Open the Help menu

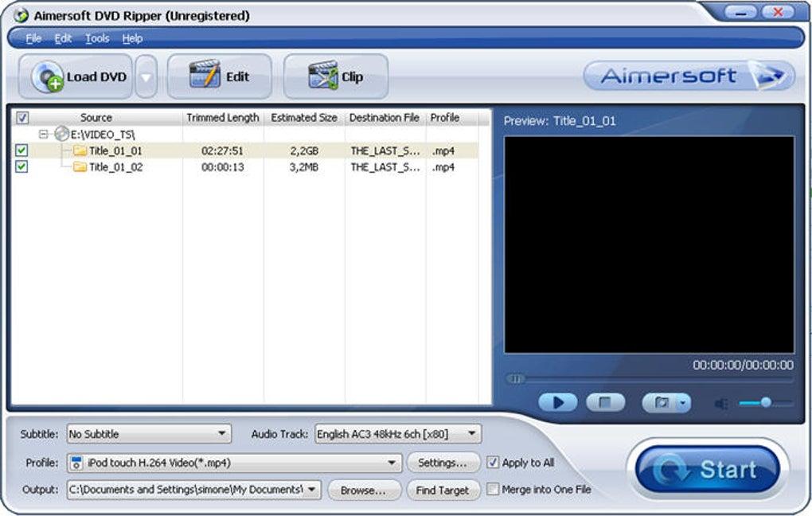click(x=132, y=38)
